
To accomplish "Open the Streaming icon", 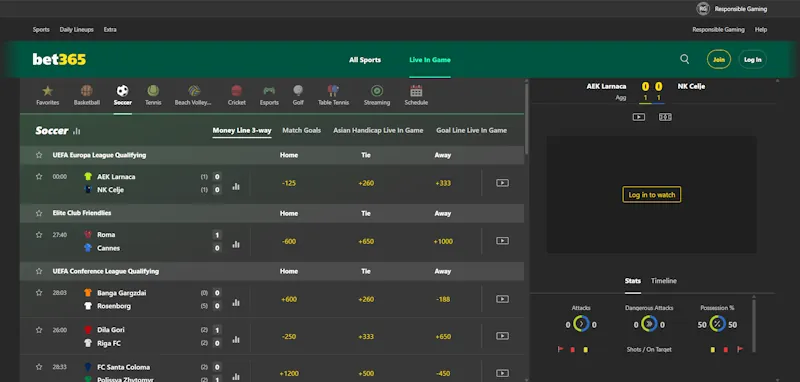I will tap(377, 91).
